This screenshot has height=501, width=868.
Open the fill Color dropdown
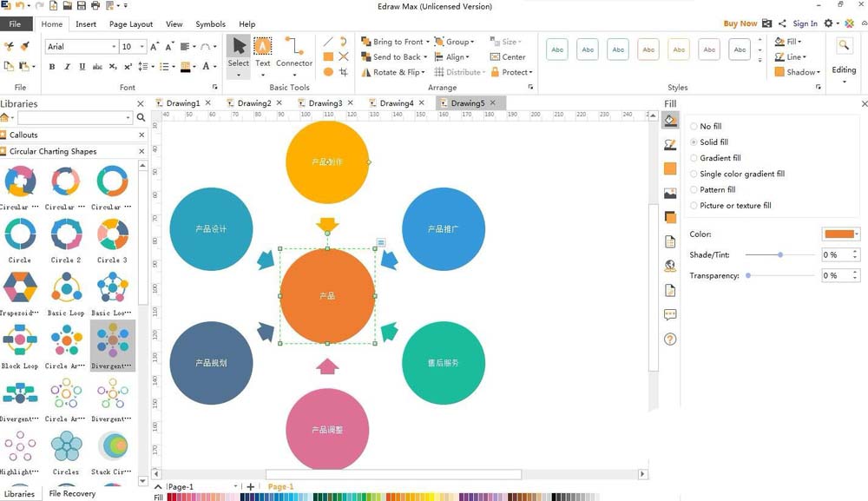[x=857, y=234]
